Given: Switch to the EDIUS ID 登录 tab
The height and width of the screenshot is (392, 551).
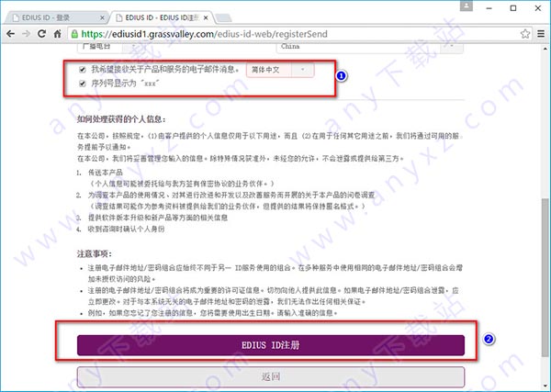Looking at the screenshot, I should click(58, 17).
